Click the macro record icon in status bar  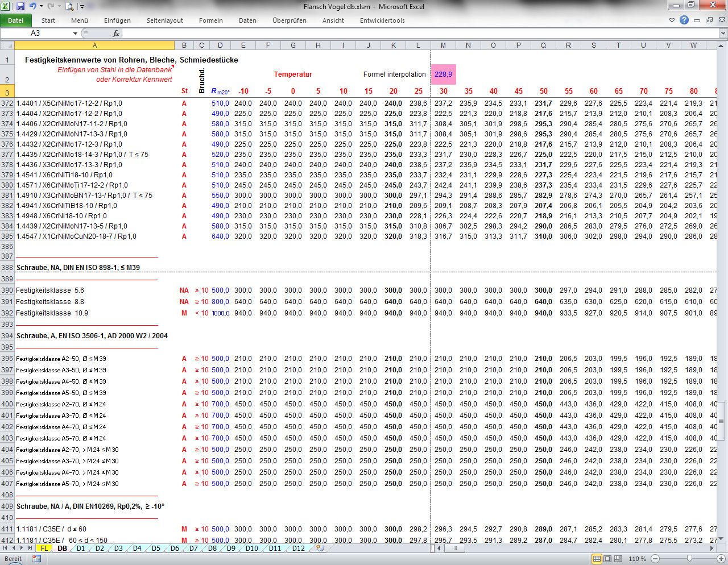pos(36,559)
